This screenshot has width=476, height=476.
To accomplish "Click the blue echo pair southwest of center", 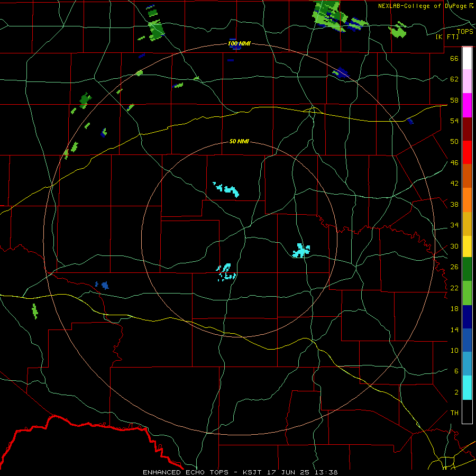I will point(102,285).
